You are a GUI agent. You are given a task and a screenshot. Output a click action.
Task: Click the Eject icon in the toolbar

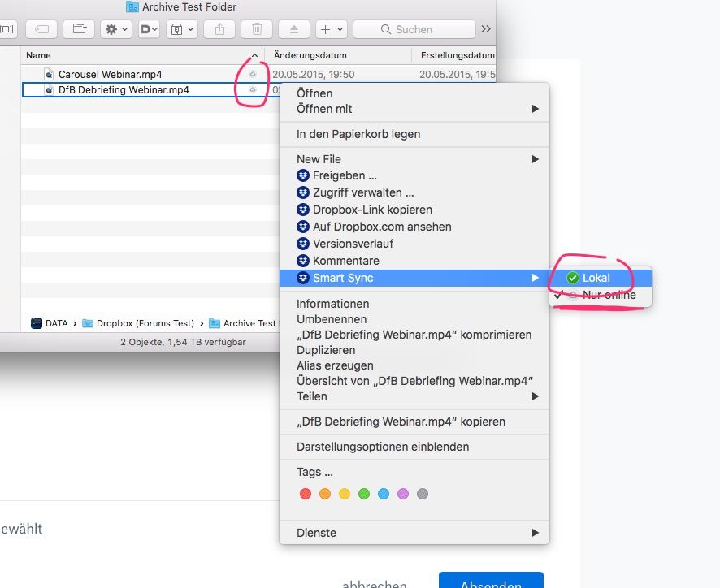(293, 28)
